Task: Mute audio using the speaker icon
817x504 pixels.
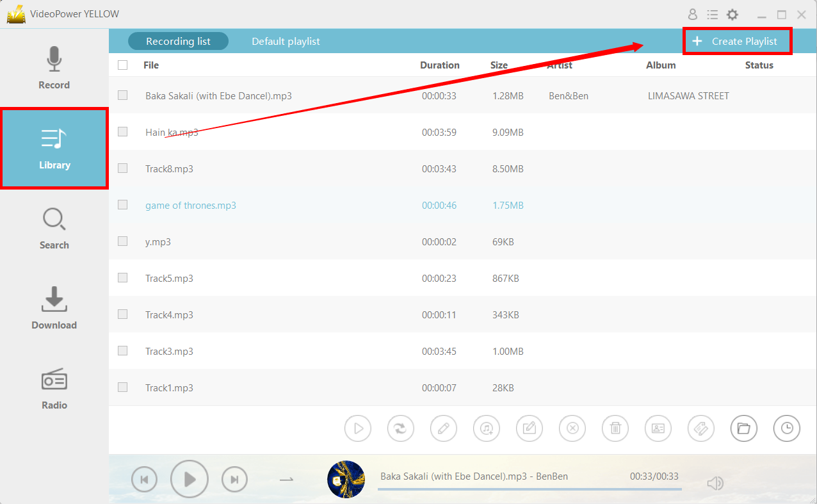Action: click(x=715, y=484)
